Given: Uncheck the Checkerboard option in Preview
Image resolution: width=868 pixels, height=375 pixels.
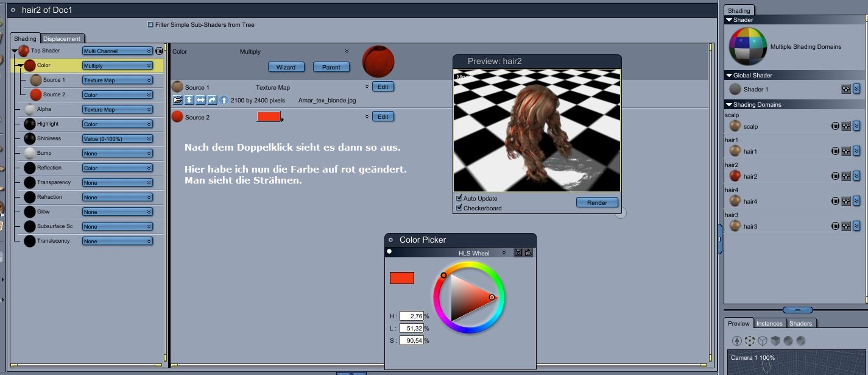Looking at the screenshot, I should pos(459,208).
